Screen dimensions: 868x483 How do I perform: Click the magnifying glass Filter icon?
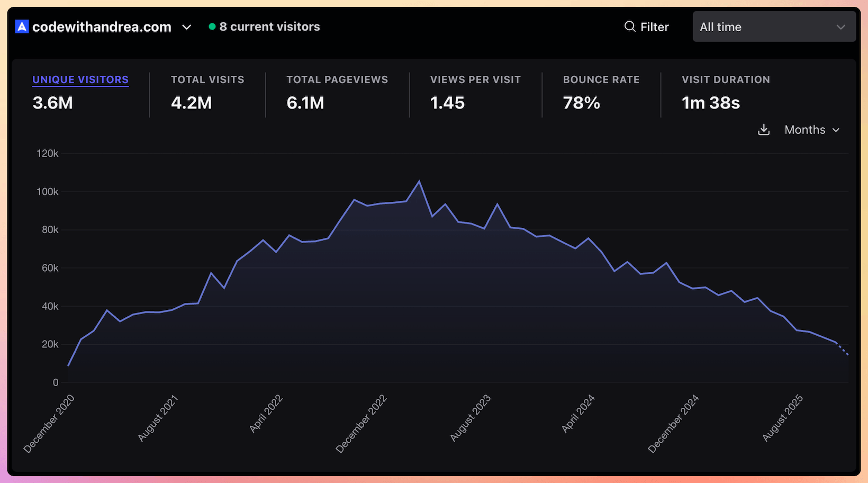point(629,26)
